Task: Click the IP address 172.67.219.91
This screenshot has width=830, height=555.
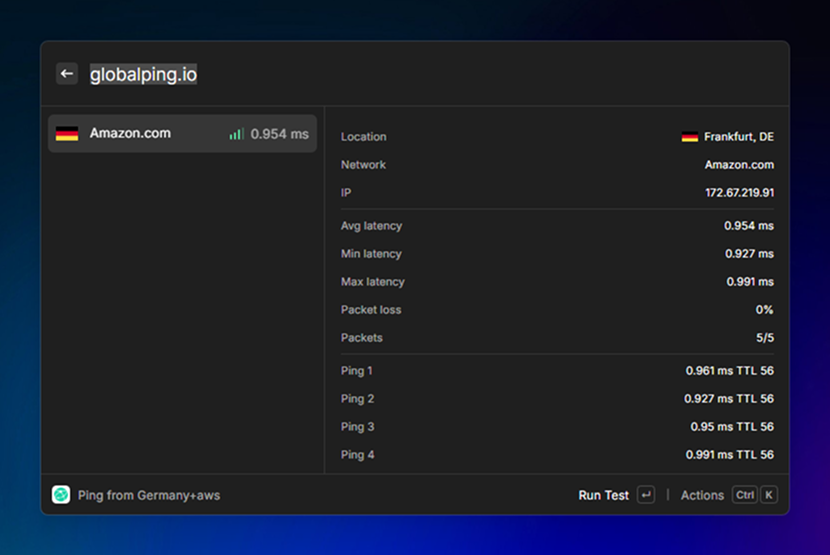Action: (x=739, y=193)
